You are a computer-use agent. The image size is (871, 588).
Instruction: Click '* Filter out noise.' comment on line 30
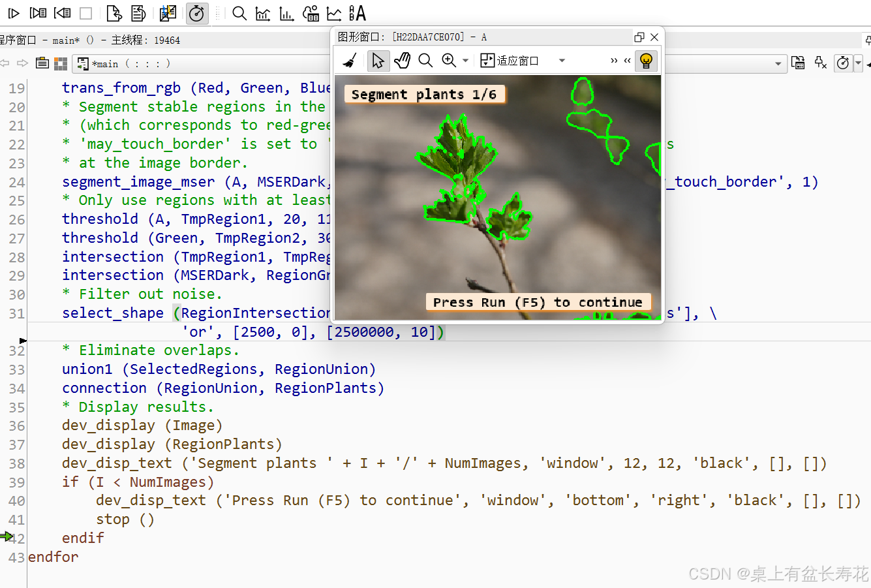142,294
